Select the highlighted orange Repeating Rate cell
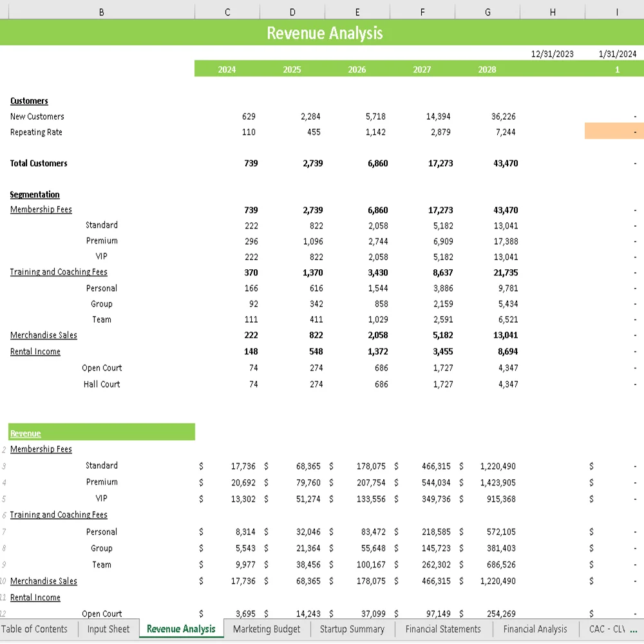Screen dimensions: 644x644 click(x=615, y=132)
